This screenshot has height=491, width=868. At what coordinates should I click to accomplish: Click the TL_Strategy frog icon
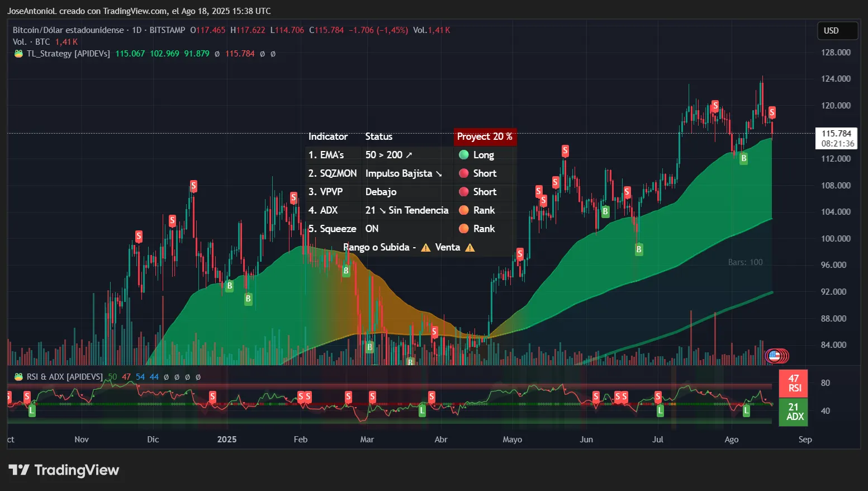coord(18,54)
